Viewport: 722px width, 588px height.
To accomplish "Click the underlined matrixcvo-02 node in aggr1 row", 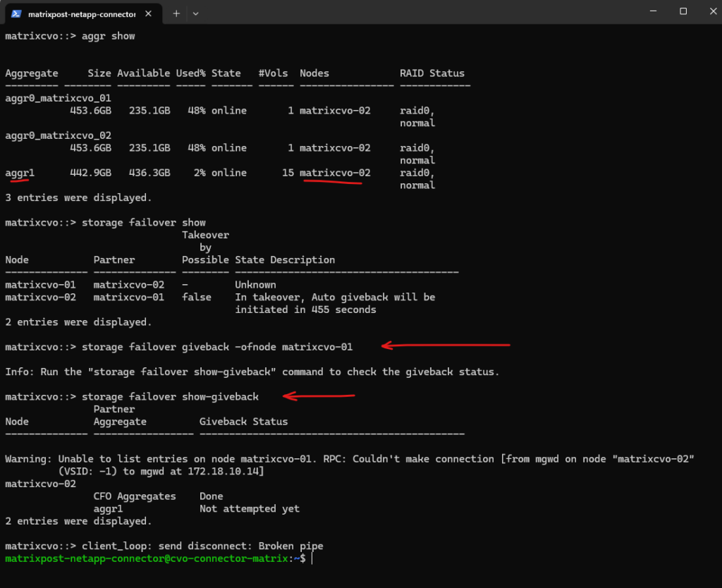I will [x=335, y=173].
